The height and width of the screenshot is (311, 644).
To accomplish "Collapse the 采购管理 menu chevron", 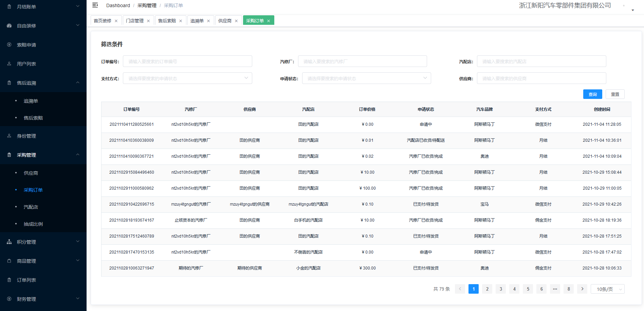I will pyautogui.click(x=78, y=154).
